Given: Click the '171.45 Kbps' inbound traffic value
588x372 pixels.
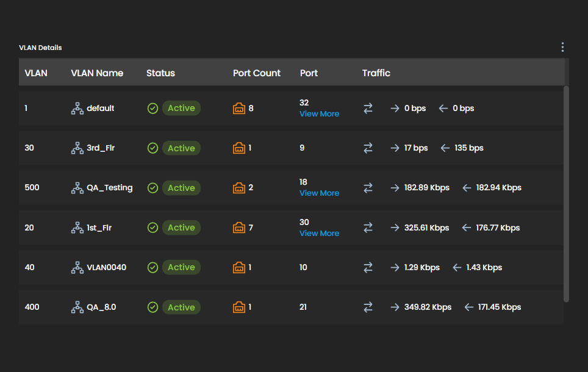Looking at the screenshot, I should (500, 307).
